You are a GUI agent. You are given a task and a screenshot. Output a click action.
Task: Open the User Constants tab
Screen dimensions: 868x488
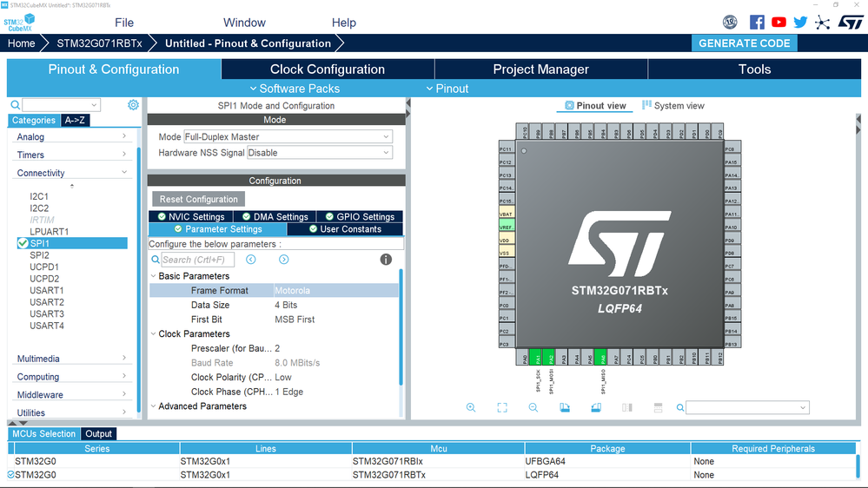point(345,229)
